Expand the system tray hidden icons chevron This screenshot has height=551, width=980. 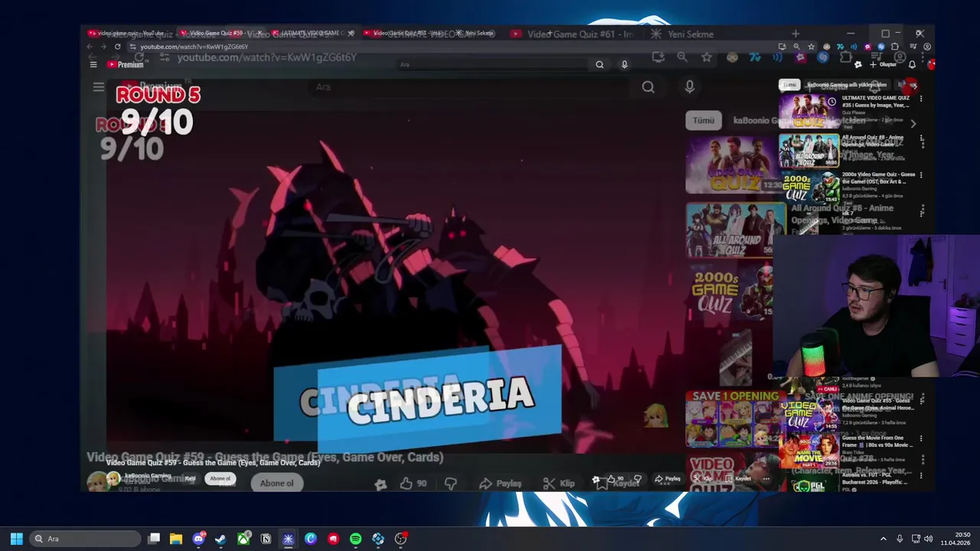tap(883, 539)
